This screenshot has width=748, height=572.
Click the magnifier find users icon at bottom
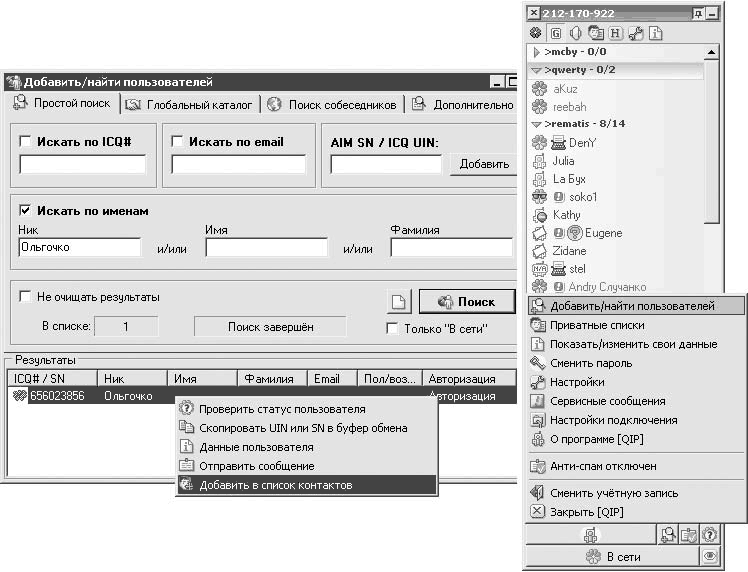click(668, 535)
